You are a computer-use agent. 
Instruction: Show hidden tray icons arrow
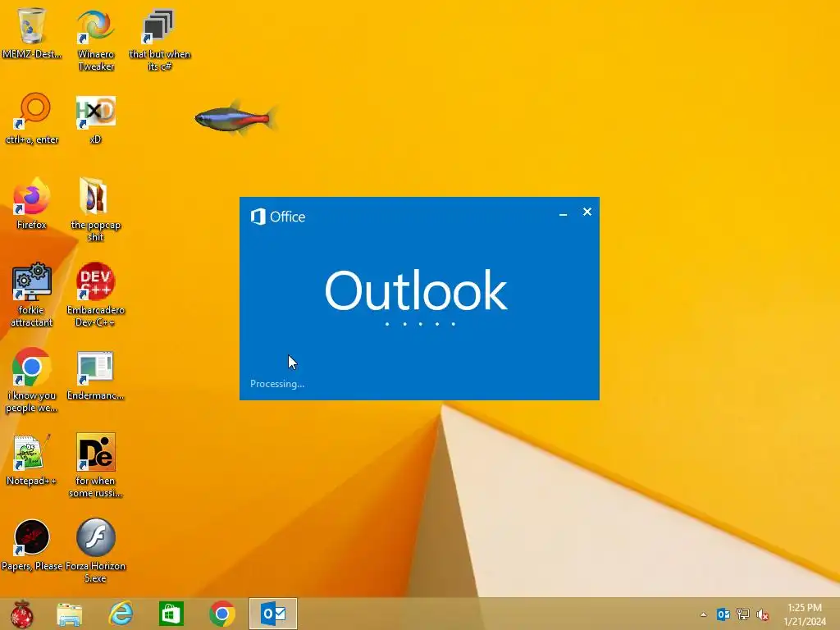(x=703, y=614)
